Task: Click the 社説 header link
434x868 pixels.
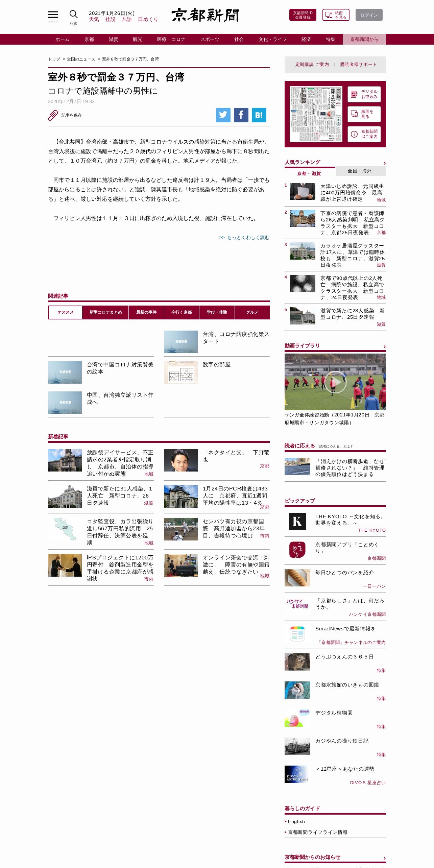Action: 110,20
